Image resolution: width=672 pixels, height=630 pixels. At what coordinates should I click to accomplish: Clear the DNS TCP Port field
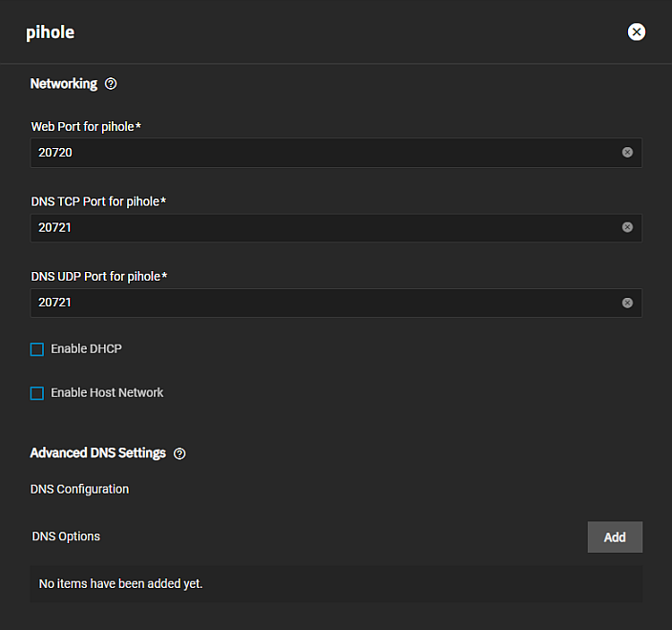click(x=627, y=227)
